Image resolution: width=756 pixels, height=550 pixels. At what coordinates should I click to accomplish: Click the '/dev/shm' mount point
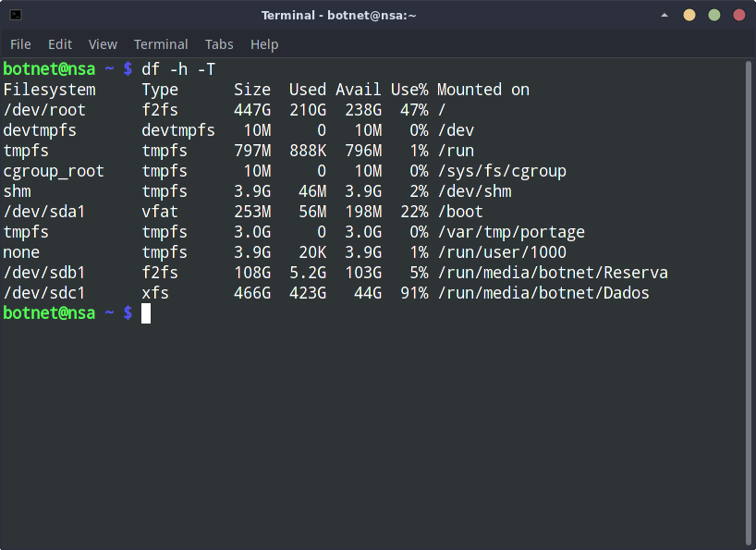[474, 191]
